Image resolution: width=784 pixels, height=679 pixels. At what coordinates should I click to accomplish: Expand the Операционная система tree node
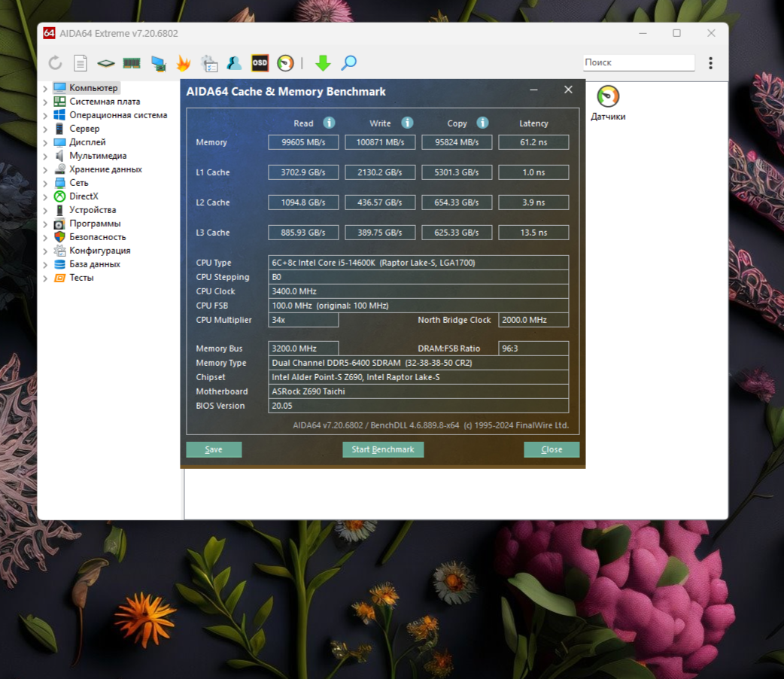[45, 116]
